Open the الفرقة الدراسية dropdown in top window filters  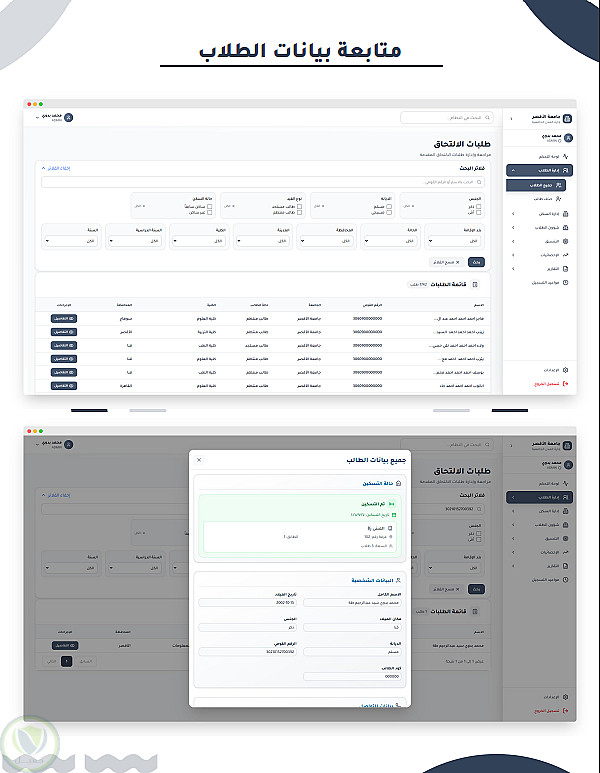click(x=135, y=241)
